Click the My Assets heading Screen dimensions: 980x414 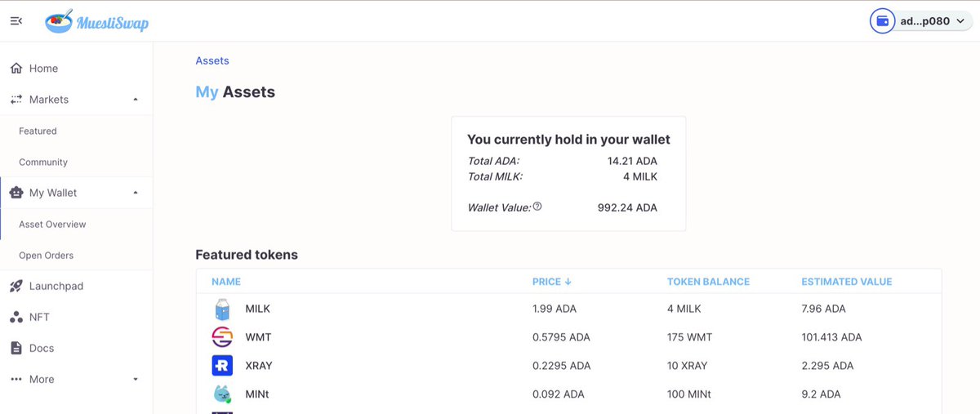pos(235,92)
